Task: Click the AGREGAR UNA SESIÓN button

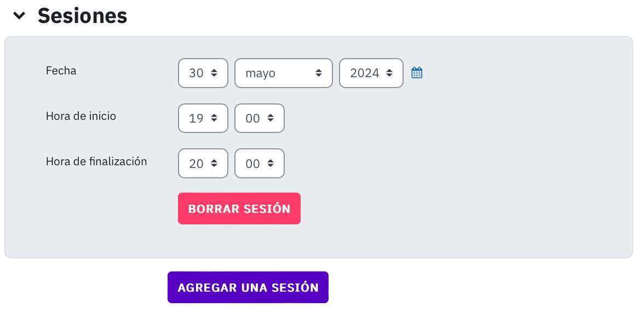Action: (x=248, y=287)
